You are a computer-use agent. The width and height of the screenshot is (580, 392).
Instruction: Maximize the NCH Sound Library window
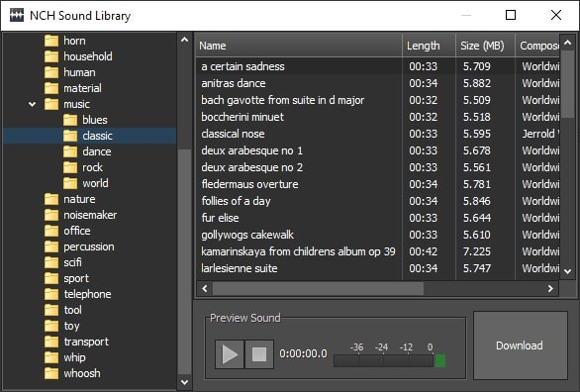click(x=511, y=15)
